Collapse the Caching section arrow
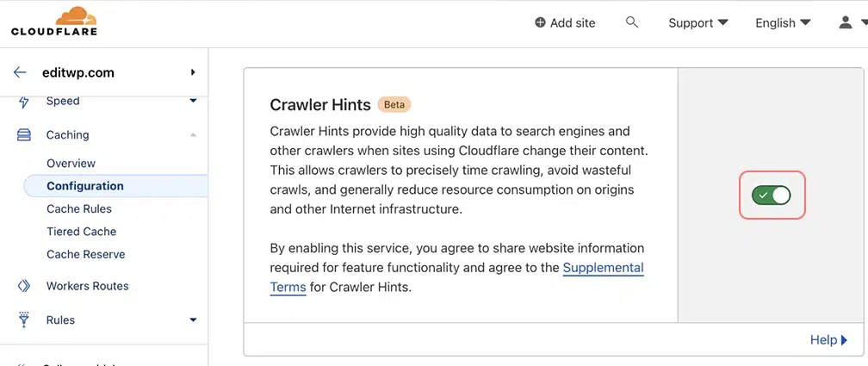Viewport: 868px width, 366px height. coord(193,135)
